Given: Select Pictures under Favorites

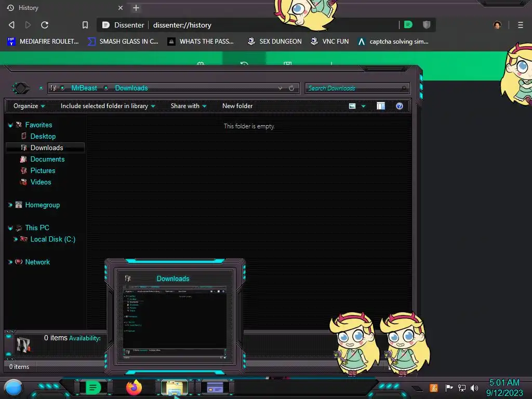Looking at the screenshot, I should point(43,170).
